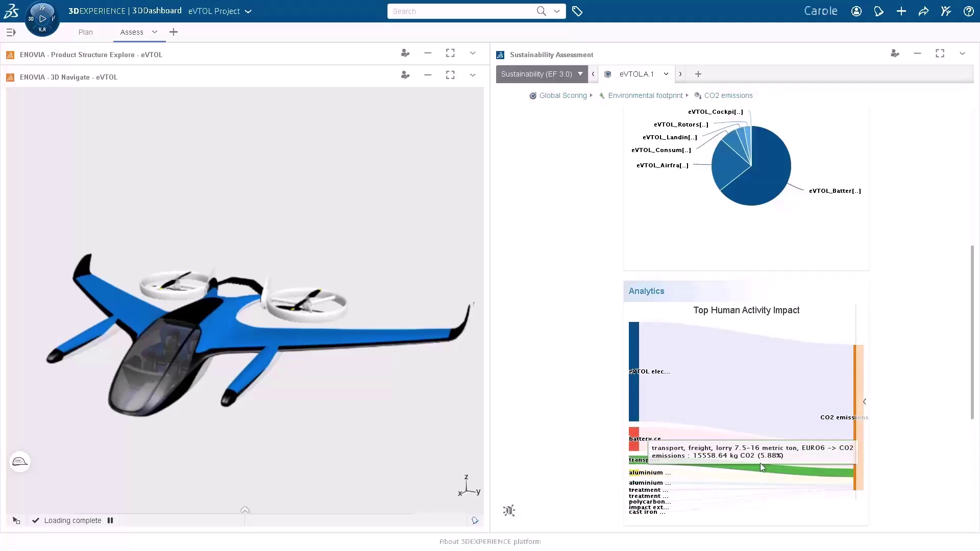
Task: Click the add plus icon in top bar
Action: [901, 11]
